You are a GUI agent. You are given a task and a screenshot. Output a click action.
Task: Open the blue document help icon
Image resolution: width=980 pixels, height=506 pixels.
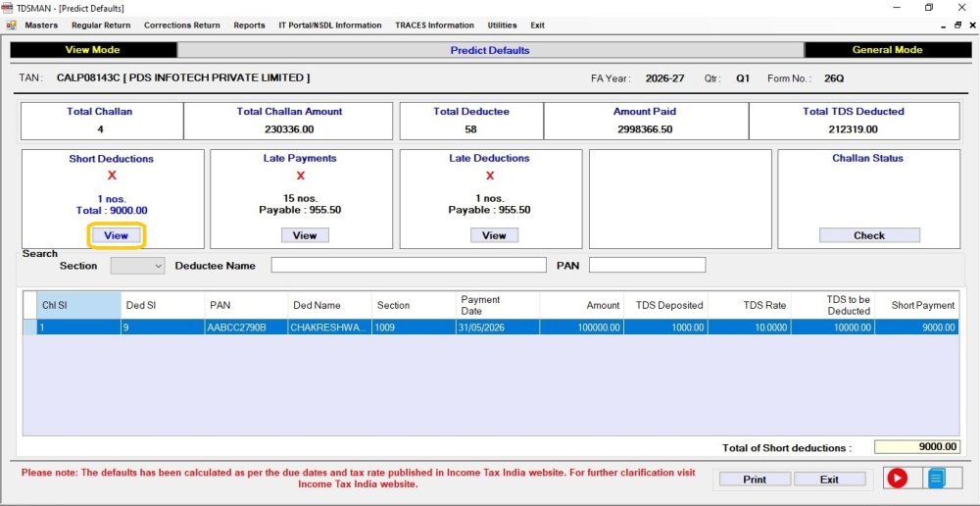coord(936,479)
